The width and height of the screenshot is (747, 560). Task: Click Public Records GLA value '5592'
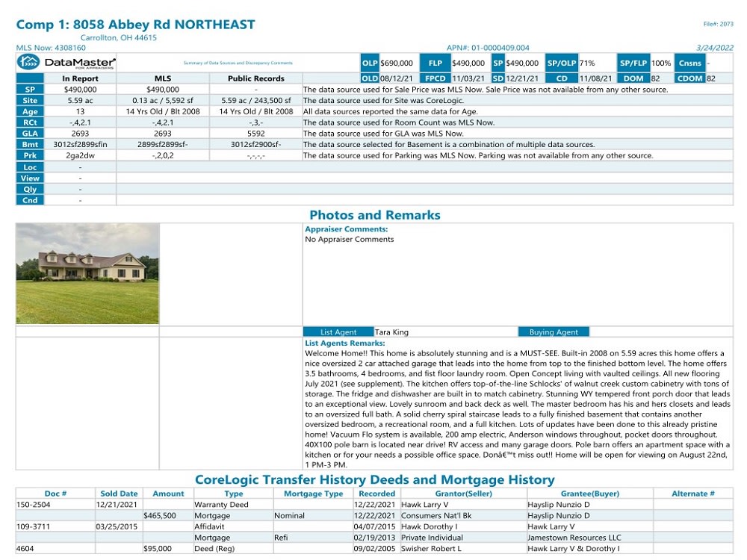[x=255, y=134]
